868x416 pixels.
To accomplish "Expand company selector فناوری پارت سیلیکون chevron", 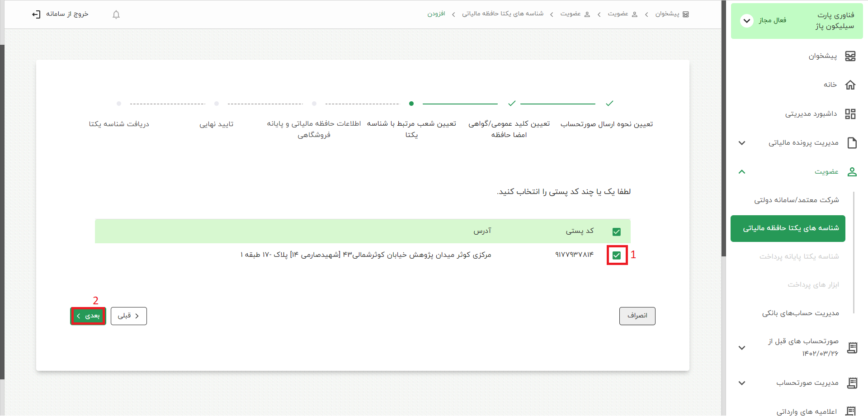I will (x=747, y=21).
